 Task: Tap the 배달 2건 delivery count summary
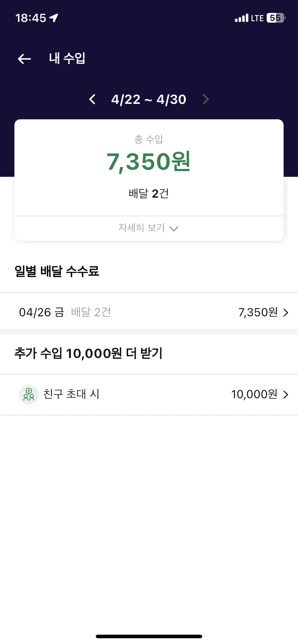coord(149,194)
